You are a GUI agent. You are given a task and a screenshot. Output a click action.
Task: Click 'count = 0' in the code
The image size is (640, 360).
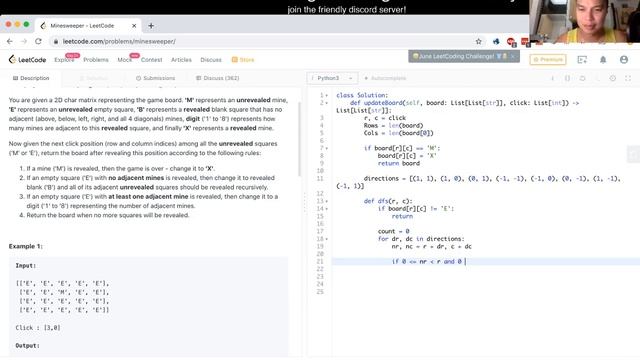[x=393, y=231]
